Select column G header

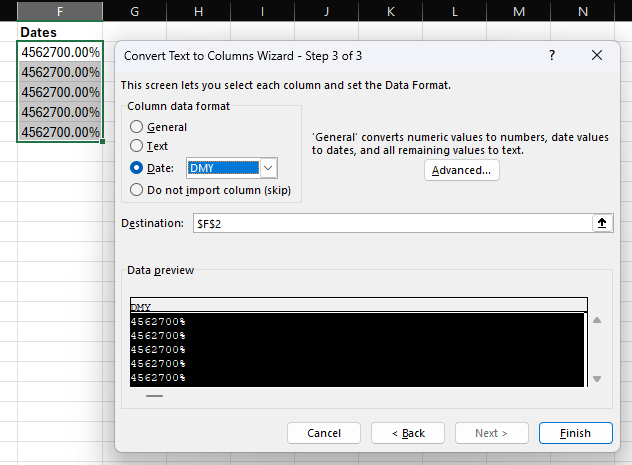point(135,11)
